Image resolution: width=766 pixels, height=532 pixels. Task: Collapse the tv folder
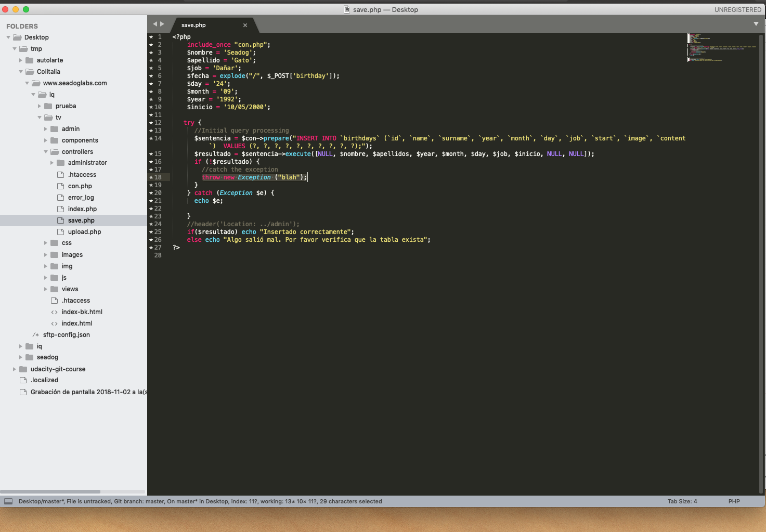point(40,118)
